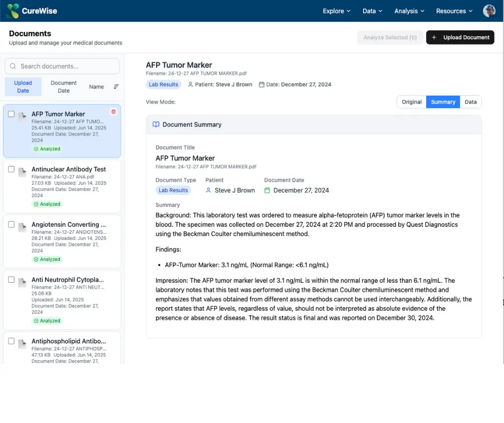
Task: Switch to the Data view mode tab
Action: [x=471, y=102]
